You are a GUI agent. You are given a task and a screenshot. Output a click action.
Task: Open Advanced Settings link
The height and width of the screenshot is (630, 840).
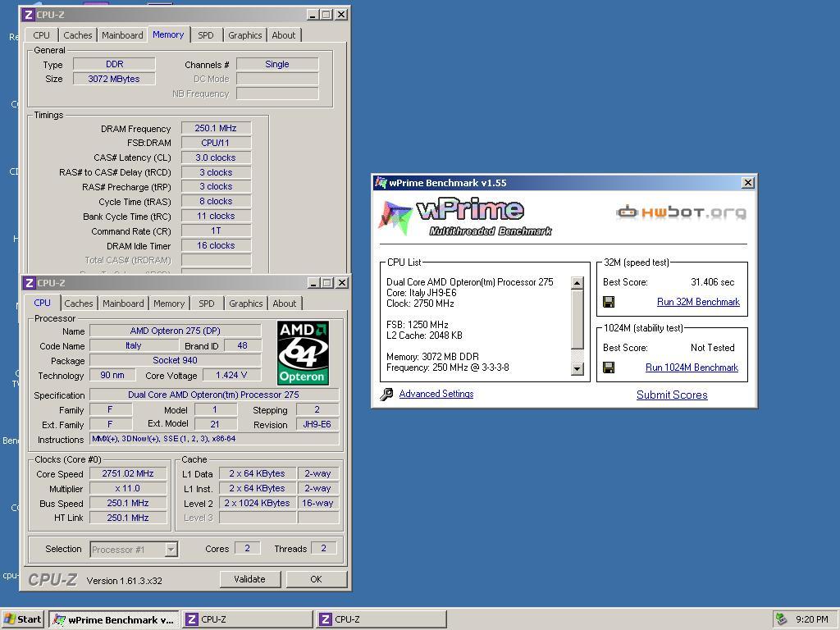(436, 395)
